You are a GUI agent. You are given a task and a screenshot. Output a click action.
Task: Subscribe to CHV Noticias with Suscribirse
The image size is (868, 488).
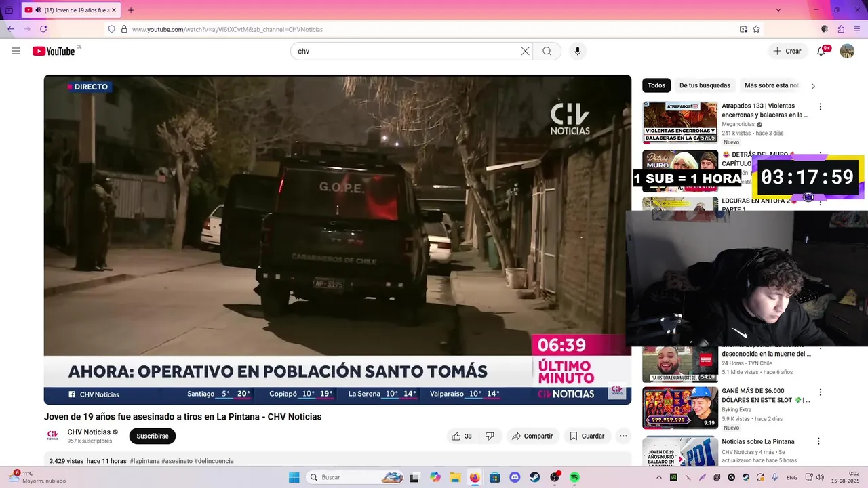[153, 436]
